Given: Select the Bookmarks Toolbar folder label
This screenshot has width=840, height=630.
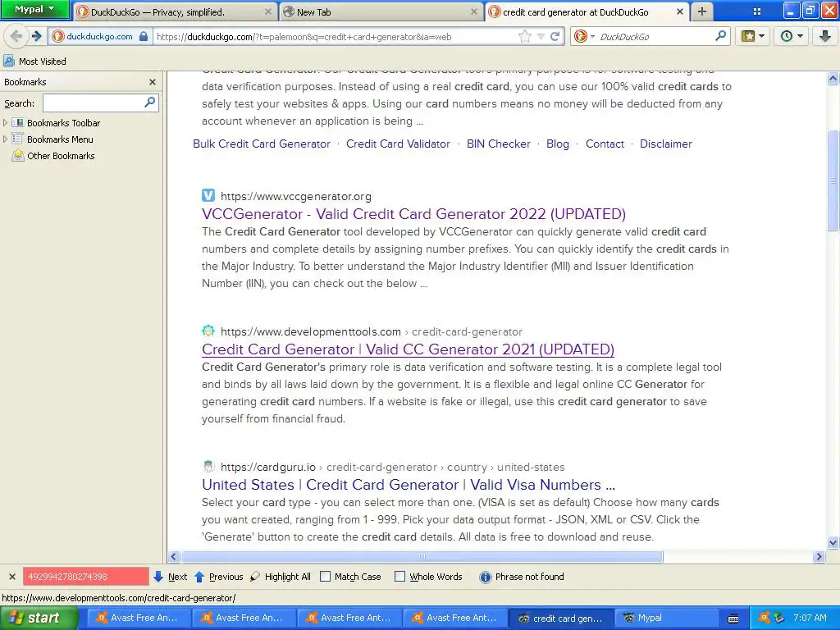Looking at the screenshot, I should coord(64,123).
